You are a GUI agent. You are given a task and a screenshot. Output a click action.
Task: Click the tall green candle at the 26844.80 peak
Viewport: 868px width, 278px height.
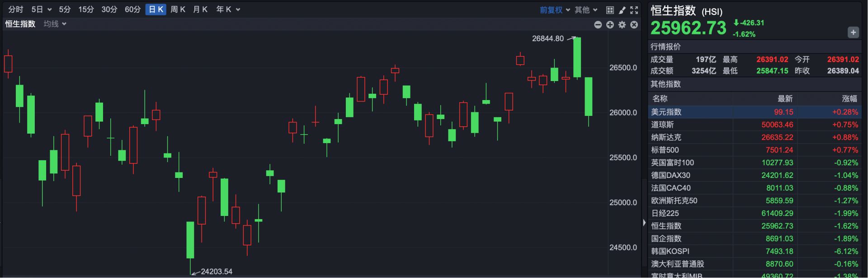pos(577,58)
